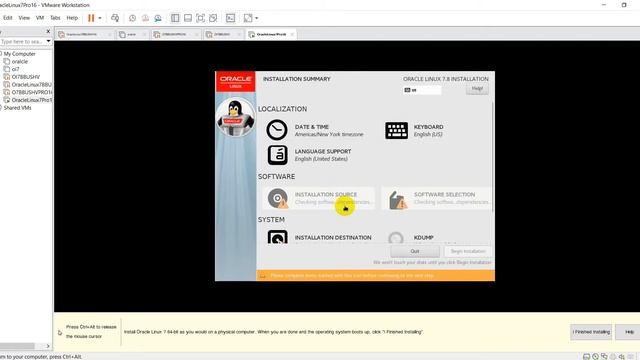Expand stretch guest dropdown arrow
640x360 pixels.
(x=256, y=18)
